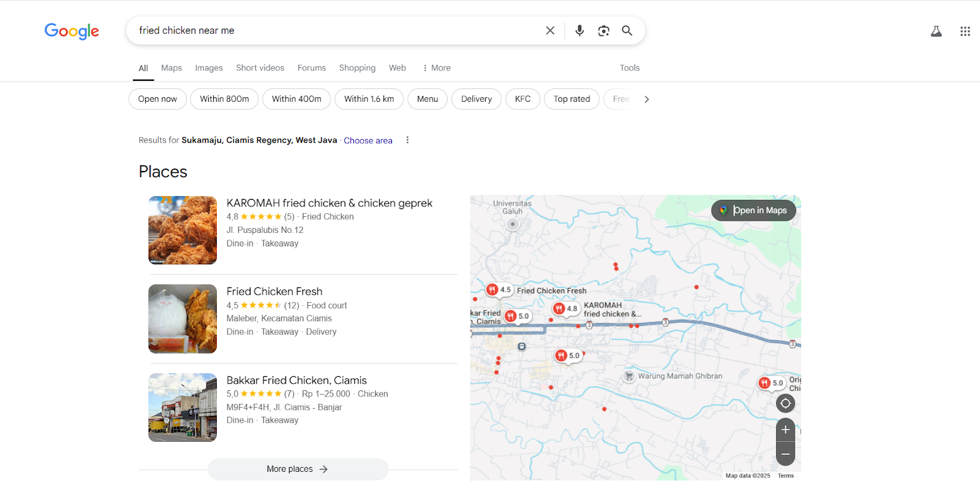Click the M9F4+F4H, Jl. Ciamis - Banjar text

(284, 408)
